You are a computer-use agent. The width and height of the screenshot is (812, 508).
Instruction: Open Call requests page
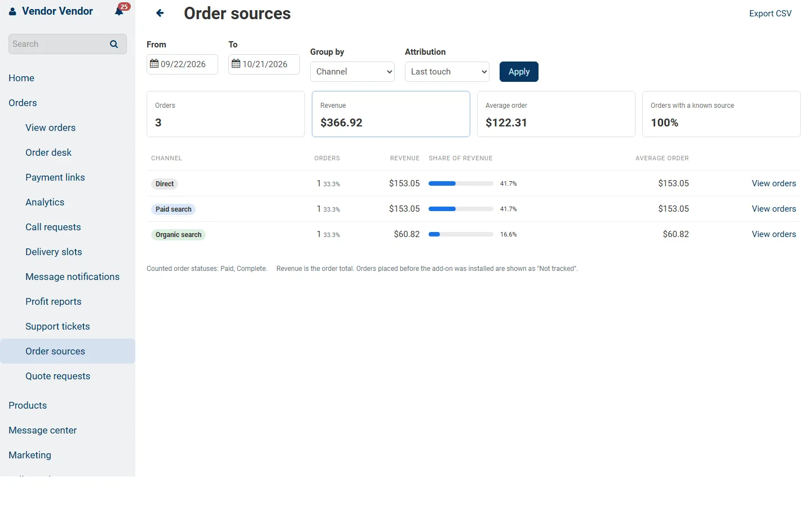tap(53, 227)
